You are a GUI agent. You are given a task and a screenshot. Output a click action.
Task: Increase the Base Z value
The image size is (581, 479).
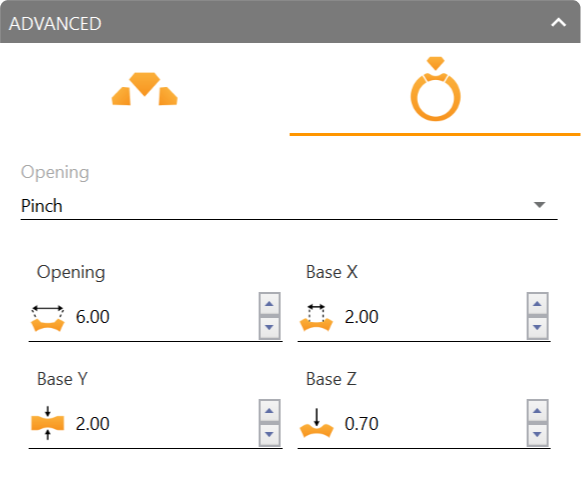pos(537,411)
